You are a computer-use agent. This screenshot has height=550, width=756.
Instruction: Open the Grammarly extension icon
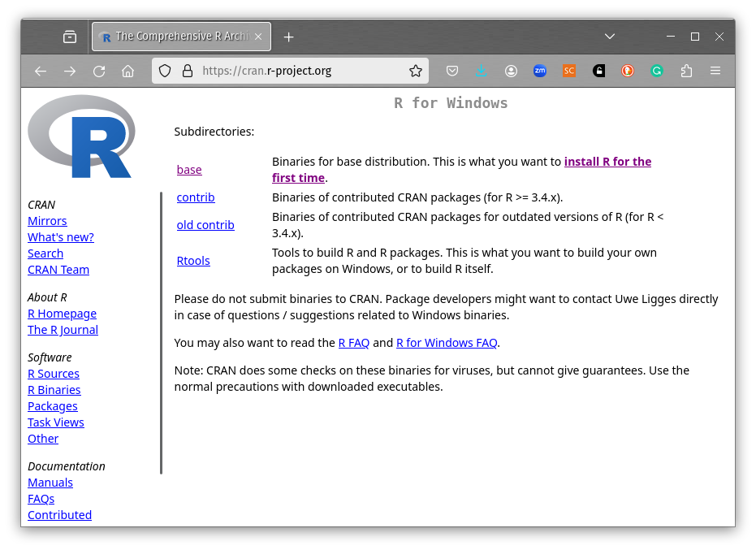point(657,71)
